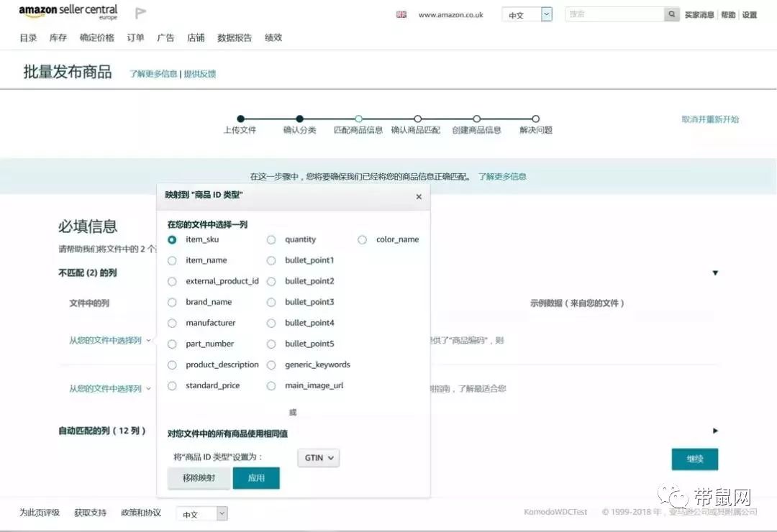Click the 解决问题 progress step marker
777x532 pixels.
click(x=536, y=119)
